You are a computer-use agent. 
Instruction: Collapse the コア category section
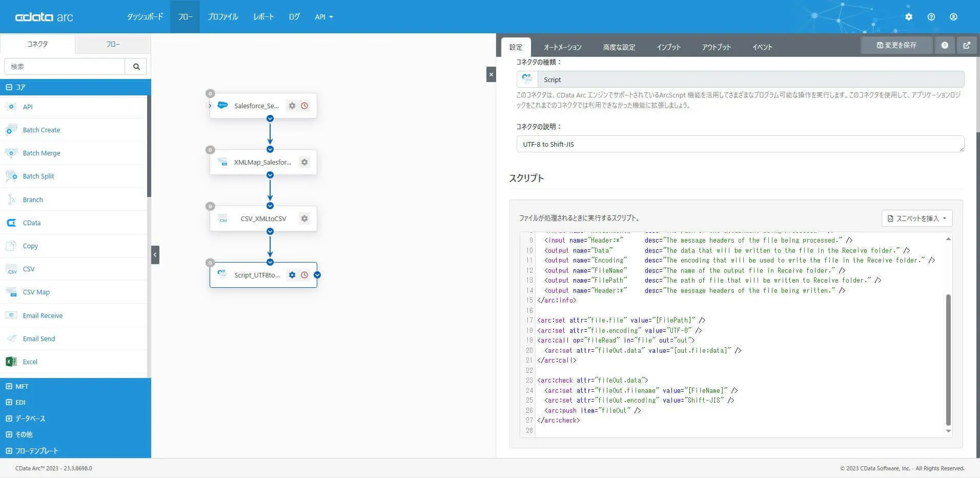[x=75, y=87]
